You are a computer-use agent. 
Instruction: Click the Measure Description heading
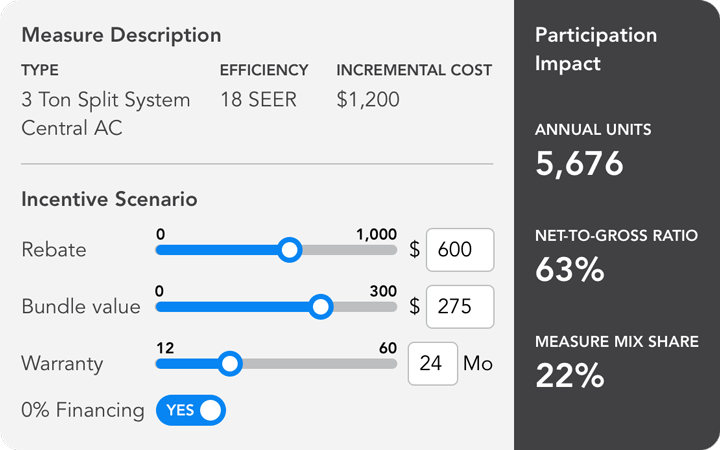click(121, 35)
